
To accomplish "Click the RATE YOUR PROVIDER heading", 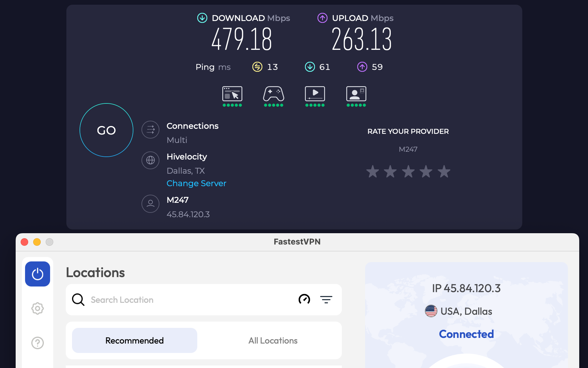I will [408, 131].
